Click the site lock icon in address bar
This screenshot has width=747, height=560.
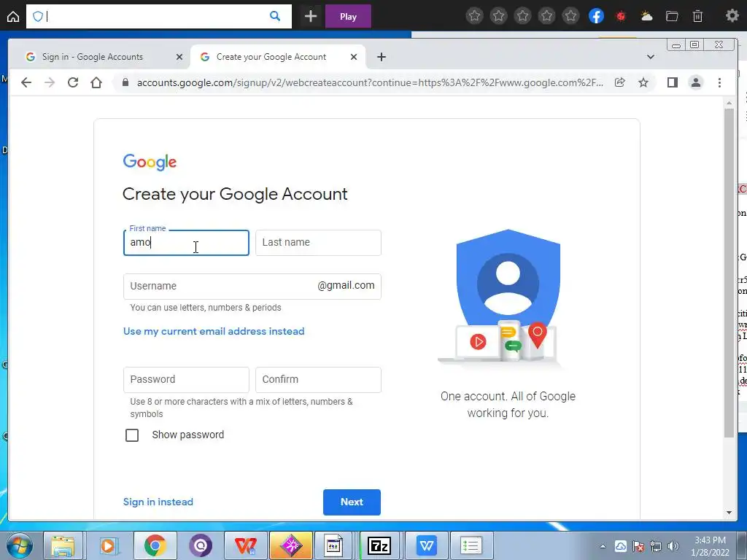click(x=125, y=82)
